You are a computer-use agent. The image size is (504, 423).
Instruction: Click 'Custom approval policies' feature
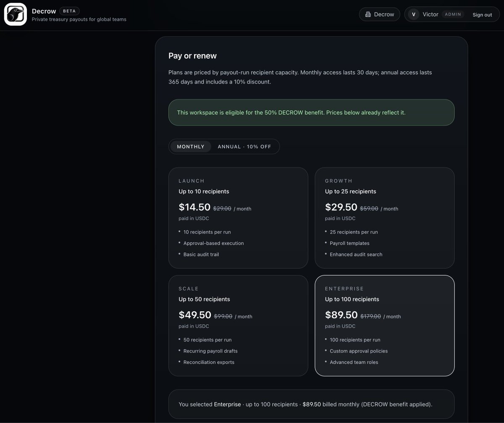pyautogui.click(x=359, y=351)
